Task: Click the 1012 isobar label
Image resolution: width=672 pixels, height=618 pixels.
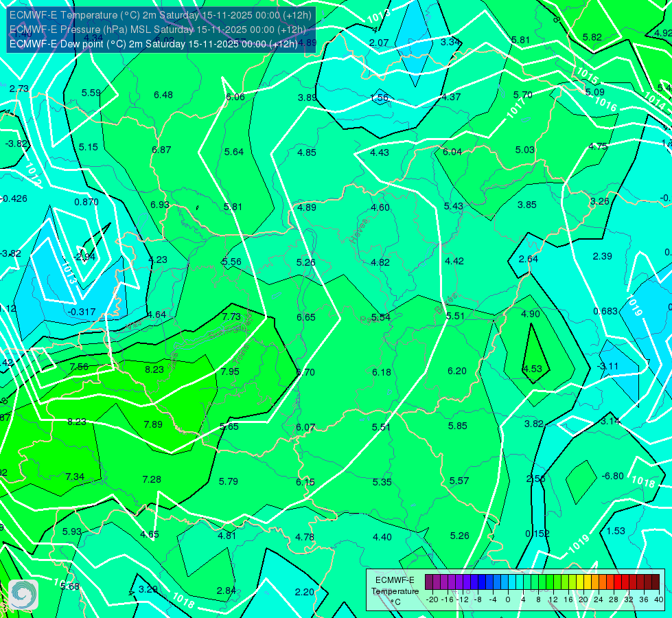Action: [x=33, y=174]
